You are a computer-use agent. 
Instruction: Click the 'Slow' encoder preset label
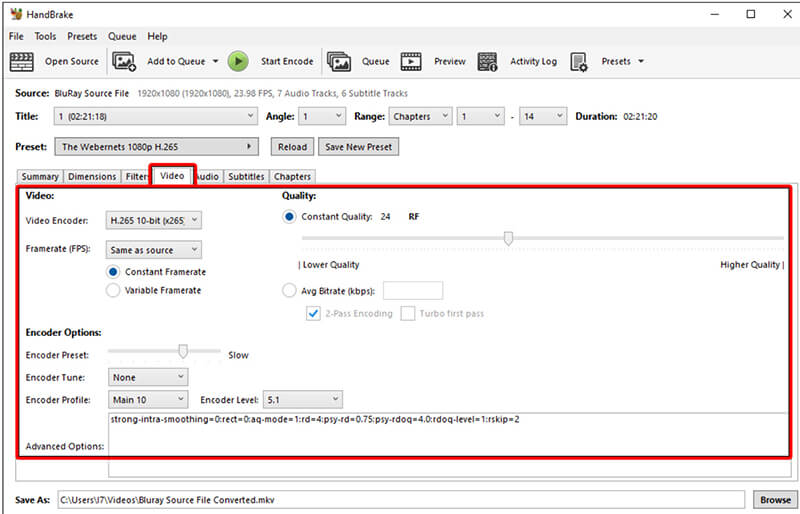[x=238, y=355]
